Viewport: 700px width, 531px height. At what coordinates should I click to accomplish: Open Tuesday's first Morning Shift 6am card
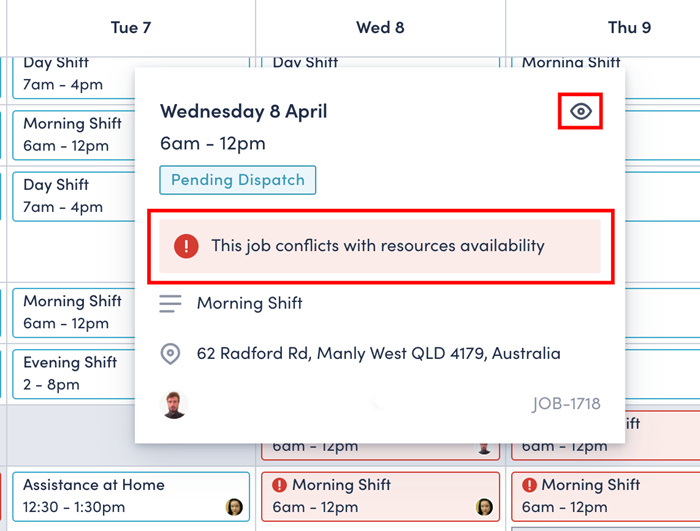tap(74, 135)
